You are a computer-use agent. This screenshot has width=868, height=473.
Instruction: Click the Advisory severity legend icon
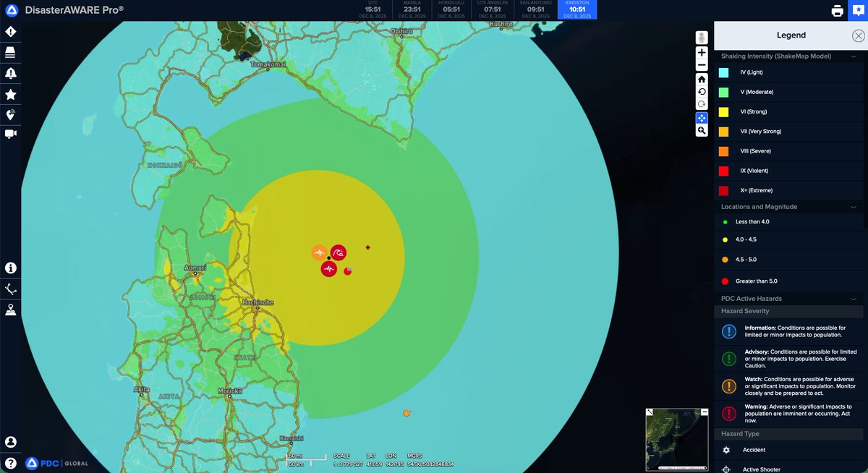(x=729, y=358)
